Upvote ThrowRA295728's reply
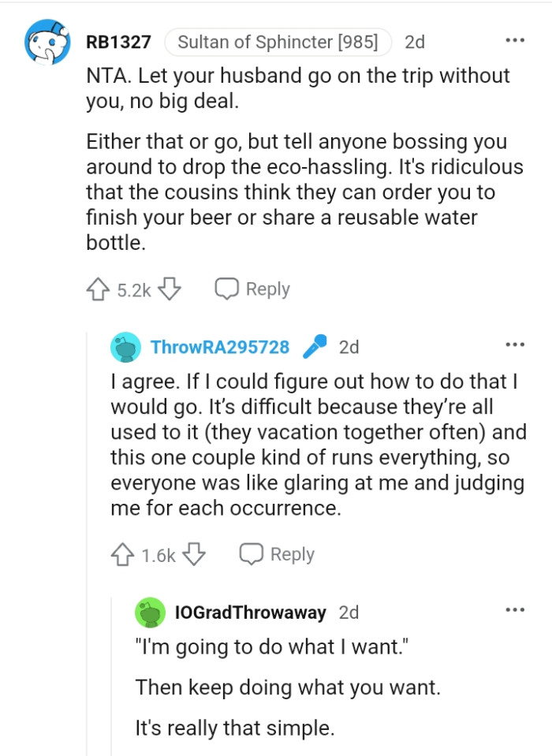The width and height of the screenshot is (552, 756). click(125, 553)
